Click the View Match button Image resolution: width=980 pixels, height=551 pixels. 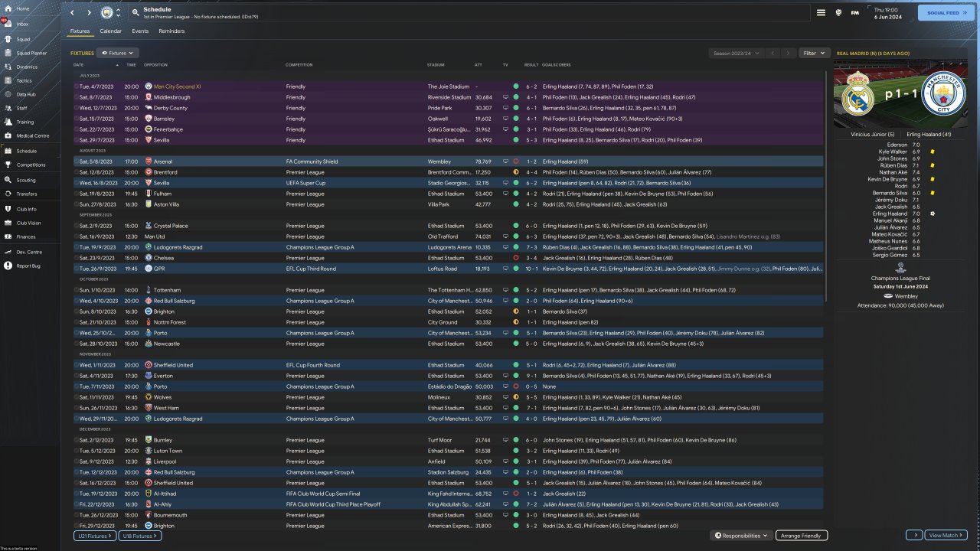pyautogui.click(x=947, y=536)
